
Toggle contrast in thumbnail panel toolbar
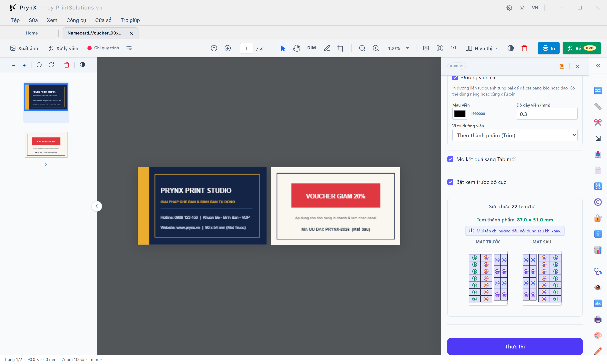coord(83,65)
